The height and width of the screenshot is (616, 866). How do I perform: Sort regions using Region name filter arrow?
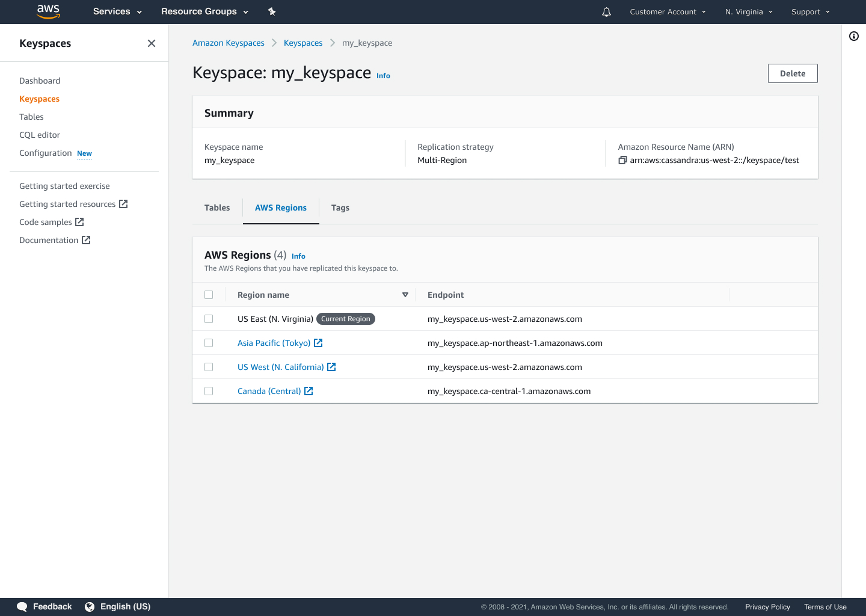click(x=405, y=295)
